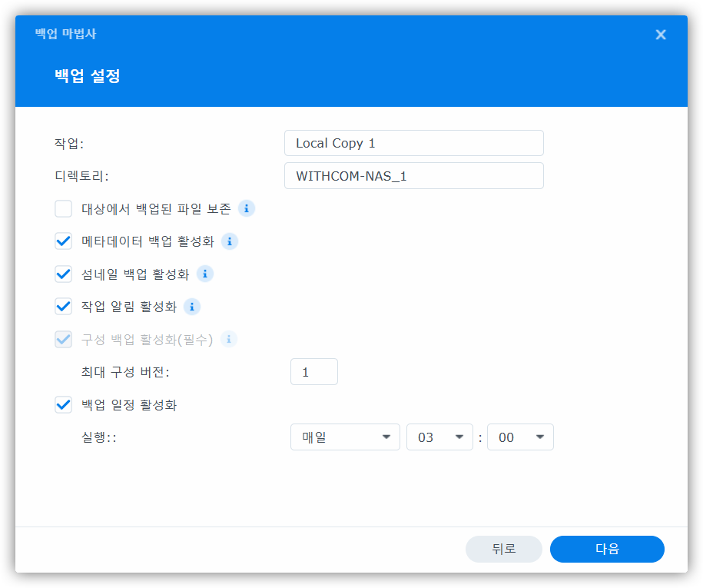Click the 작업 name field Local Copy 1

(413, 143)
